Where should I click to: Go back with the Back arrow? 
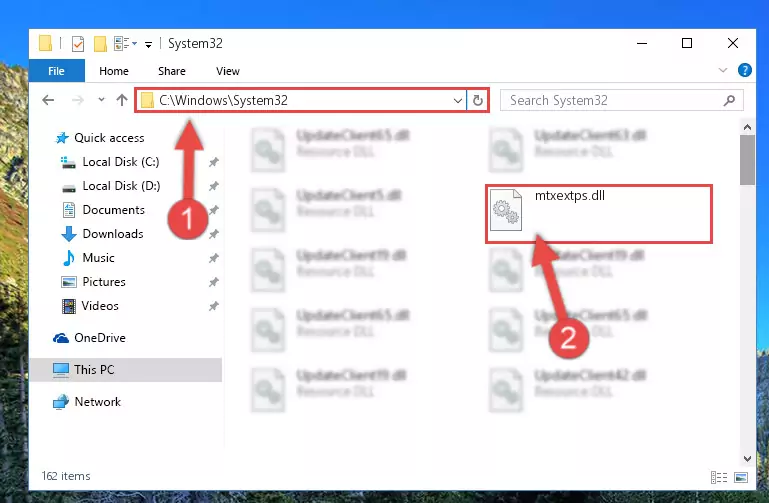pos(48,100)
